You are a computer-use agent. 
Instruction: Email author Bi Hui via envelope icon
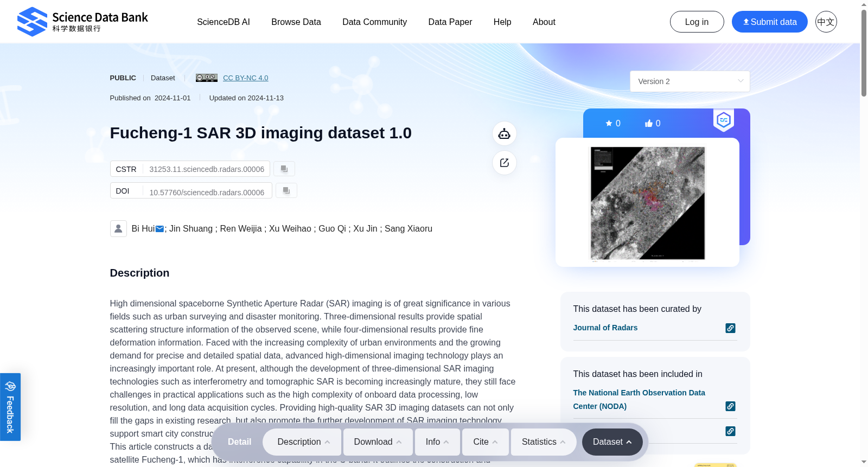tap(159, 229)
